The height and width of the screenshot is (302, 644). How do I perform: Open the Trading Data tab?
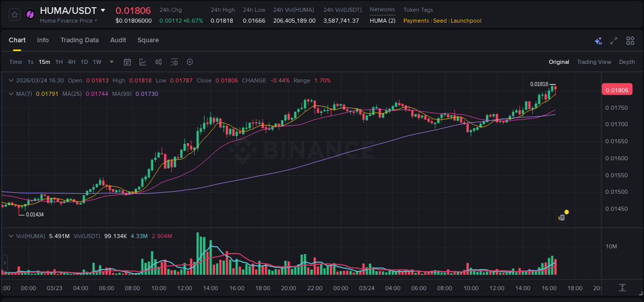click(x=79, y=40)
